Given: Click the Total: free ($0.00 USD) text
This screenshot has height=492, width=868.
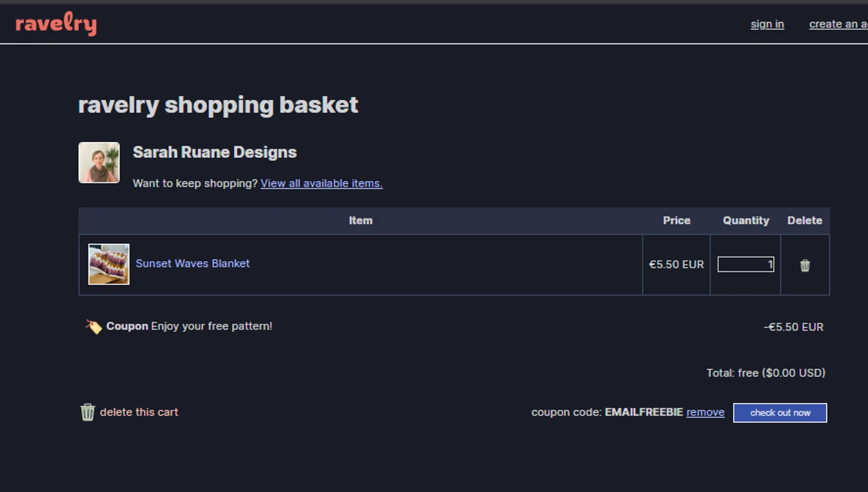Looking at the screenshot, I should point(766,373).
